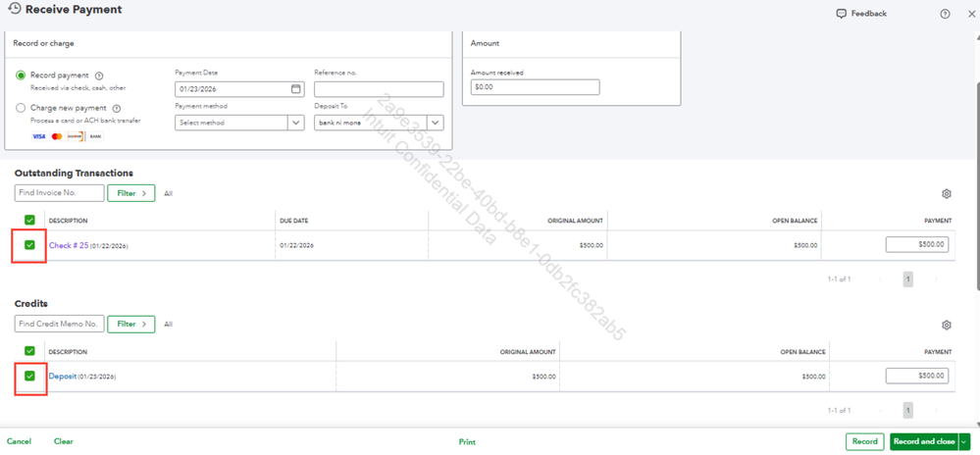Click the info icon beside Charge new payment
980x455 pixels.
click(x=117, y=108)
